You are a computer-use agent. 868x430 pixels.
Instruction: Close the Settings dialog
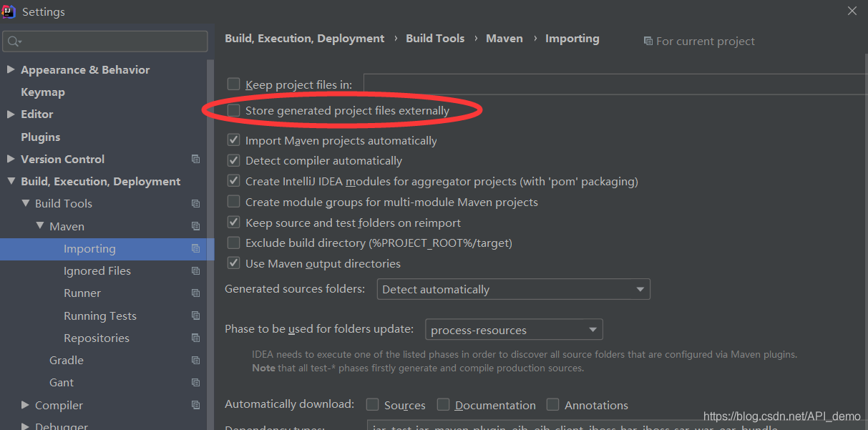(x=852, y=11)
